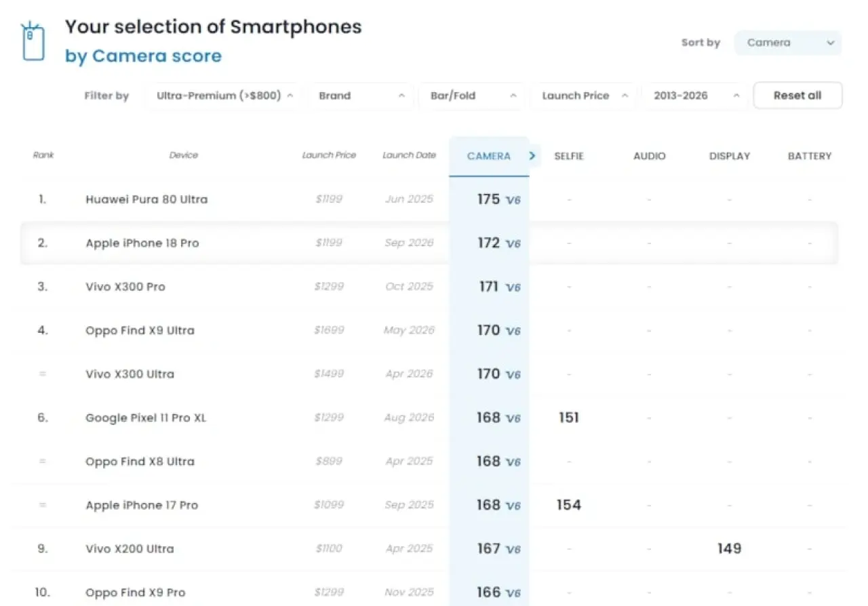
Task: Open the Apple iPhone 18 Pro entry
Action: (142, 243)
